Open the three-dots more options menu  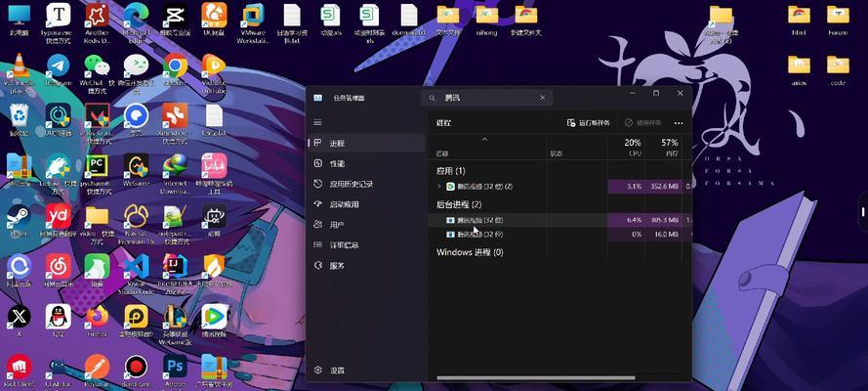click(x=679, y=123)
